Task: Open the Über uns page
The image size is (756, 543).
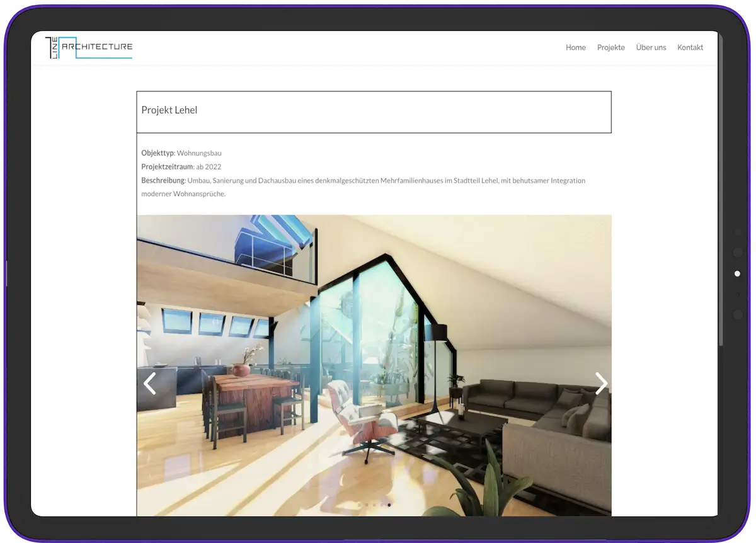Action: [651, 48]
